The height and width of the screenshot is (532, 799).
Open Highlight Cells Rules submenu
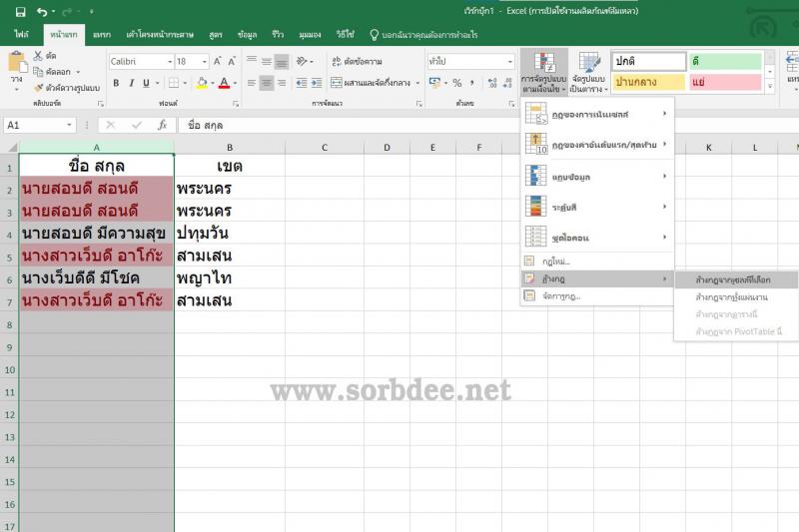596,114
